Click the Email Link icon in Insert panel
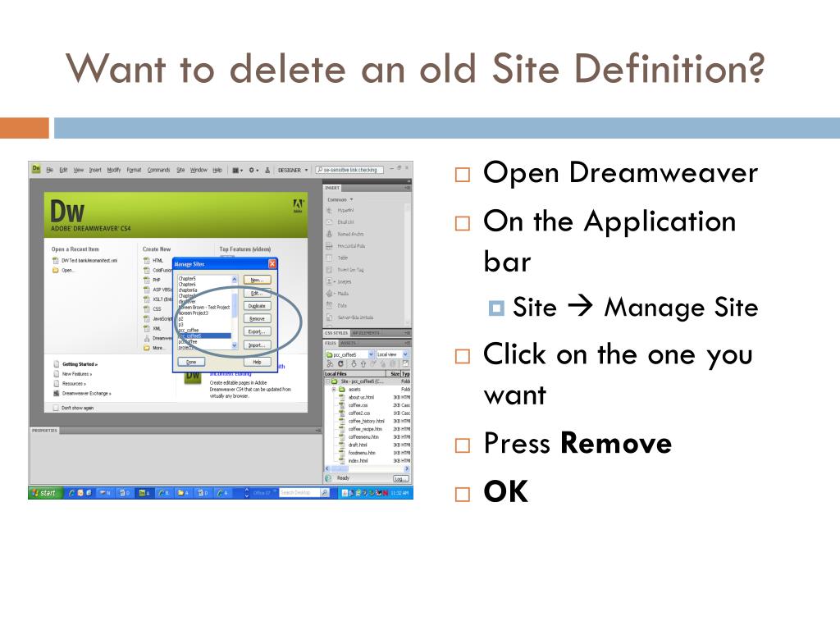Viewport: 840px width, 630px height. [x=330, y=221]
